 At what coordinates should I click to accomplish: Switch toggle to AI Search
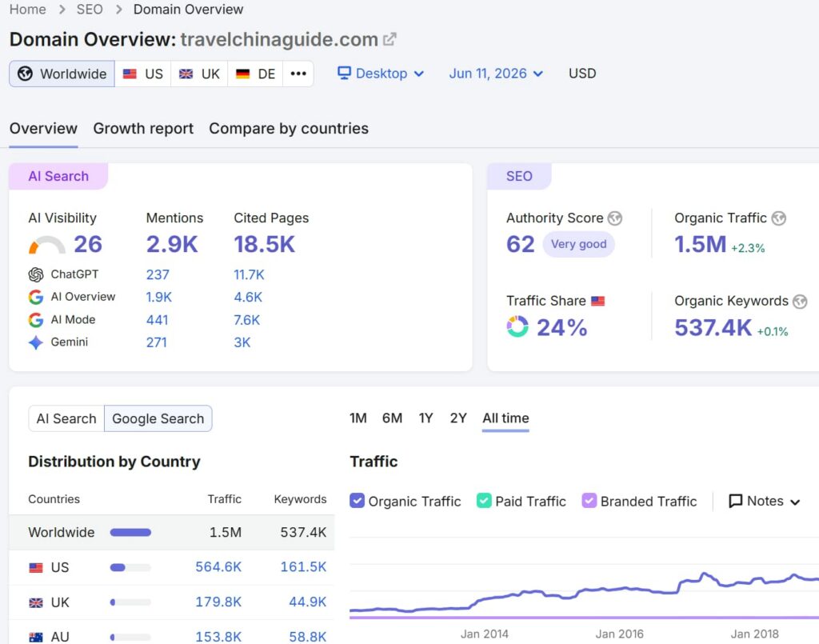[x=66, y=418]
